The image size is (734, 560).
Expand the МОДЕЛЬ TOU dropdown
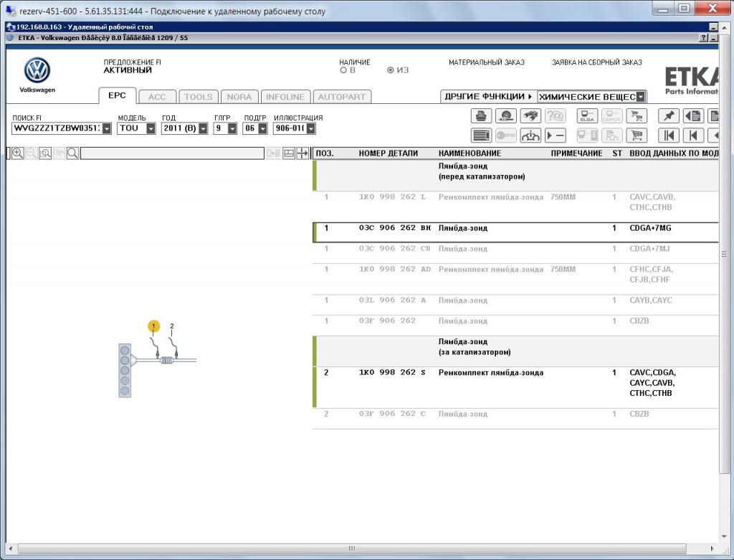(151, 128)
